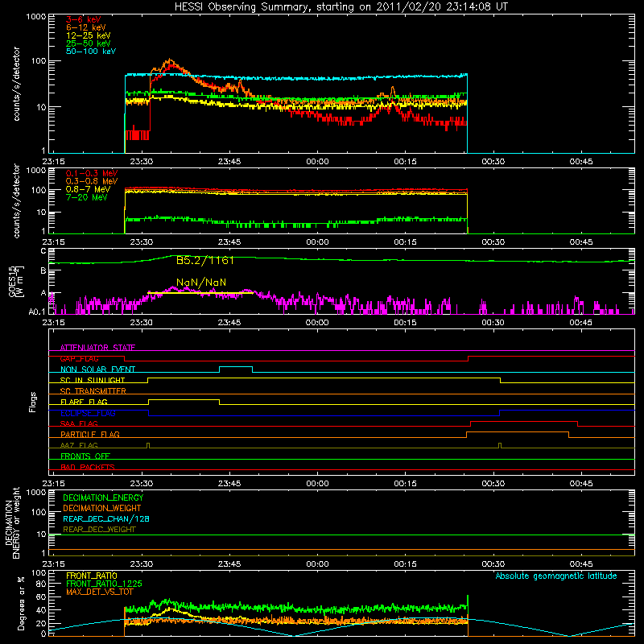
Task: Select the DECIMATION_WEIGHT legend label
Action: tap(102, 508)
